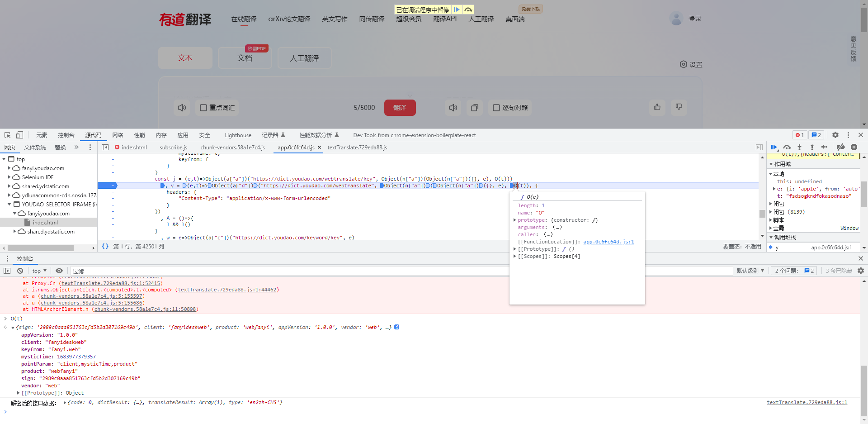Switch to the 元素 DevTools tab
868x424 pixels.
pyautogui.click(x=42, y=135)
